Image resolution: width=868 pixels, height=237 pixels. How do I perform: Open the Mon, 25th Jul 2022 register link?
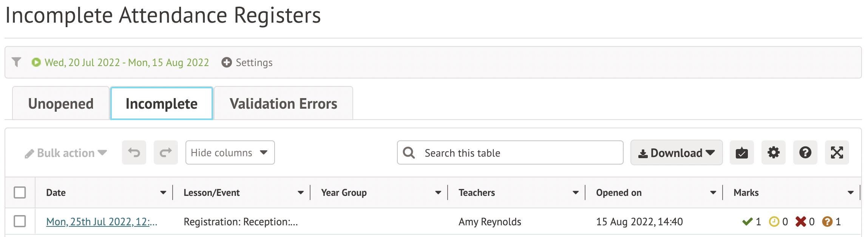pos(102,222)
